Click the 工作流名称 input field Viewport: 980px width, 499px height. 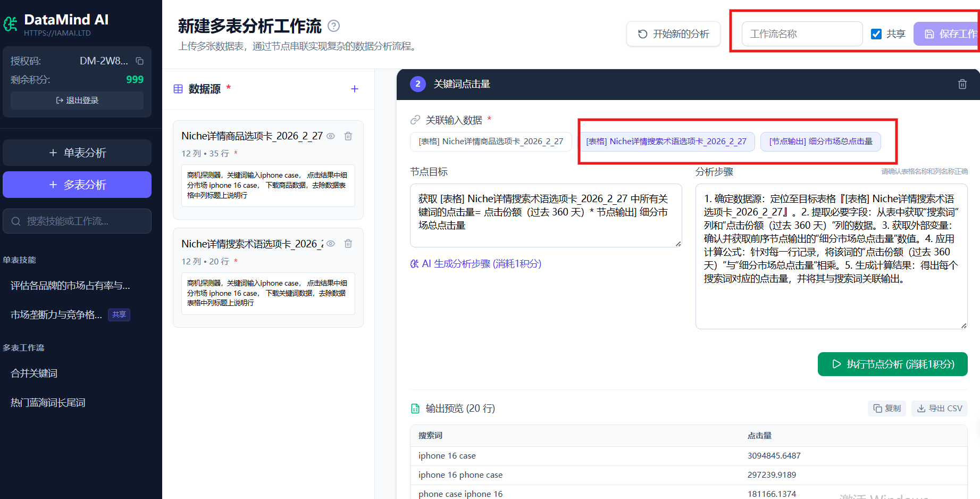tap(801, 34)
